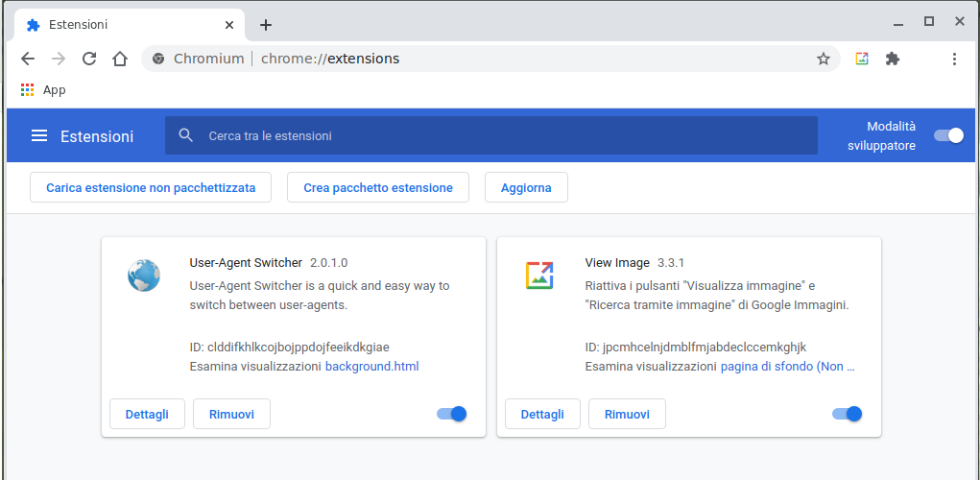Turn off User-Agent Switcher extension
Image resolution: width=980 pixels, height=480 pixels.
(x=452, y=414)
